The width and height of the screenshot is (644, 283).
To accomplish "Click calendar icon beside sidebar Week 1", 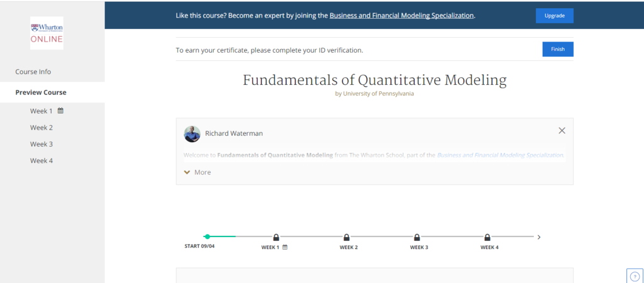I will click(x=60, y=111).
